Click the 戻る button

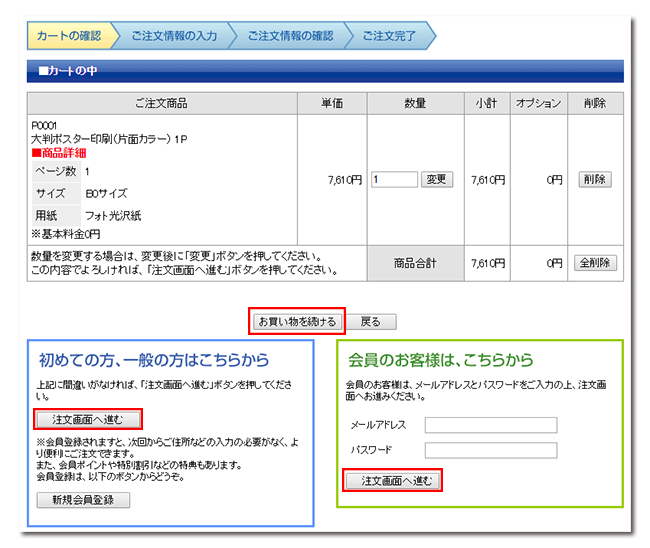pos(371,322)
